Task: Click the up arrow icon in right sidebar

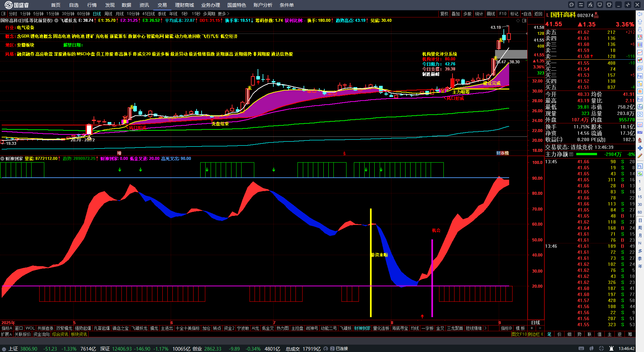Action: [x=640, y=21]
